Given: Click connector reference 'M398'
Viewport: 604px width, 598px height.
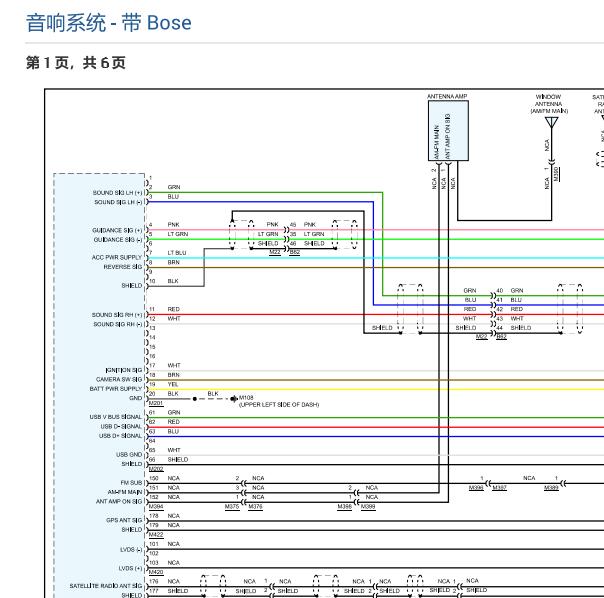Looking at the screenshot, I should pos(345,506).
